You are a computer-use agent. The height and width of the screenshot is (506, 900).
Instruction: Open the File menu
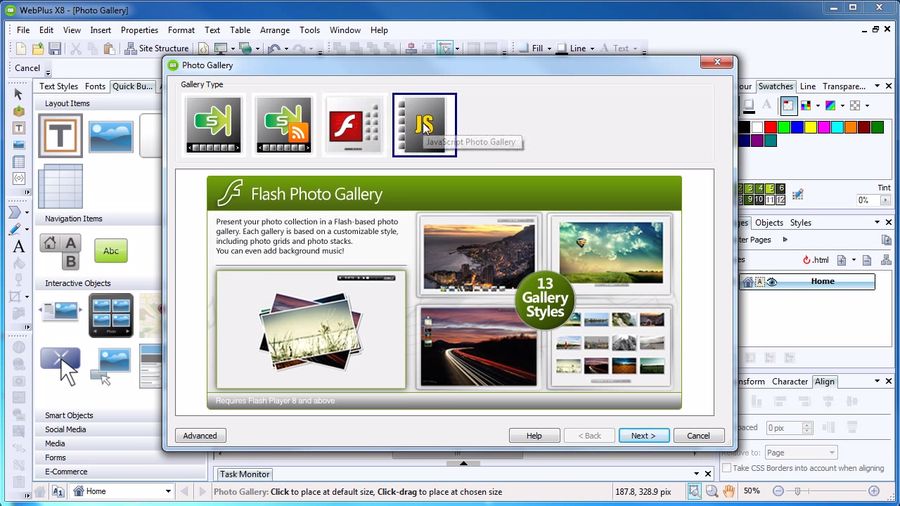tap(23, 30)
